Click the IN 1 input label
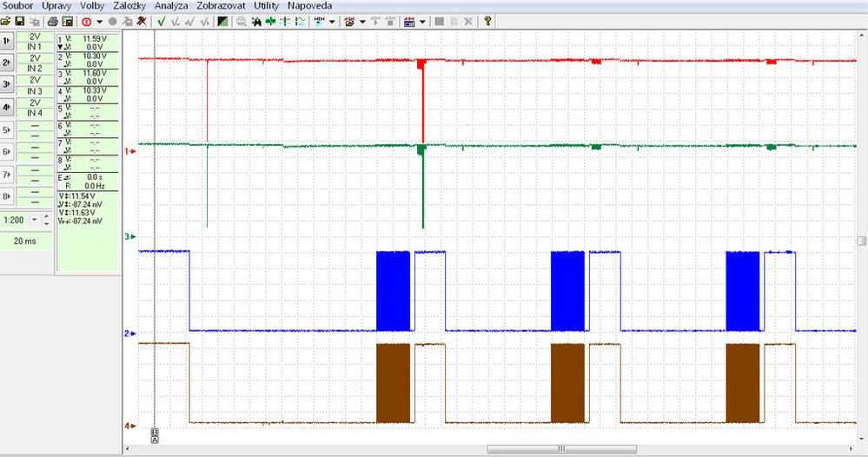The height and width of the screenshot is (457, 868). [35, 47]
